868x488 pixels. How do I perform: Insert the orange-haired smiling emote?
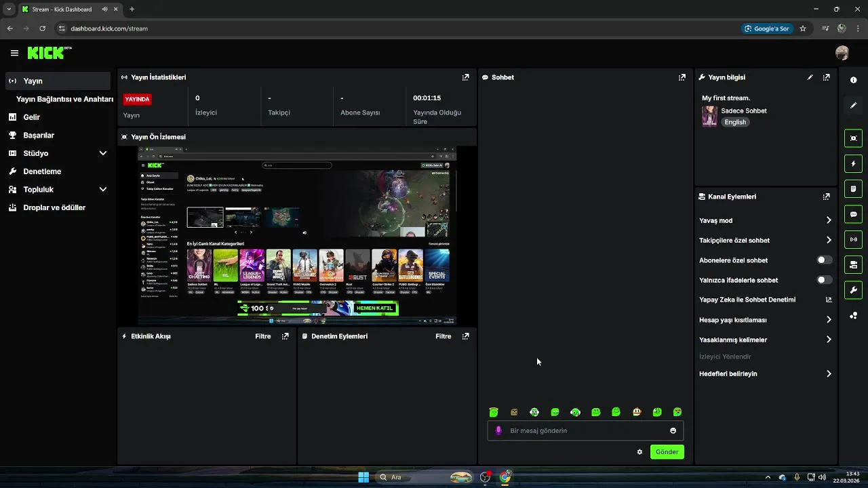coord(637,412)
